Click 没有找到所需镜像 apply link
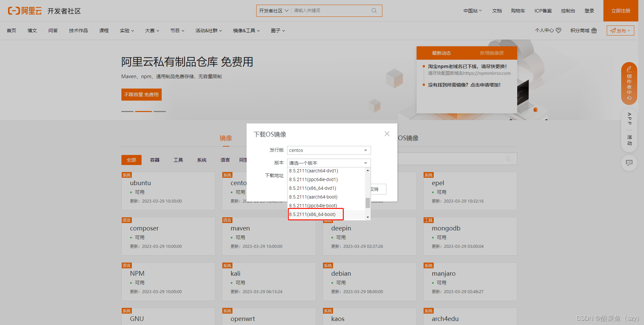 (x=464, y=85)
